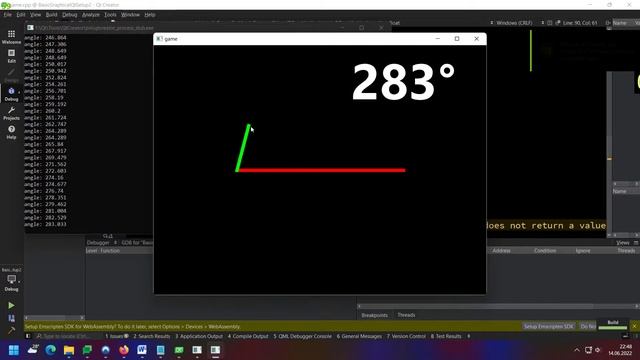Click the Setup Emscripten SDK button
The image size is (640, 360).
[549, 327]
